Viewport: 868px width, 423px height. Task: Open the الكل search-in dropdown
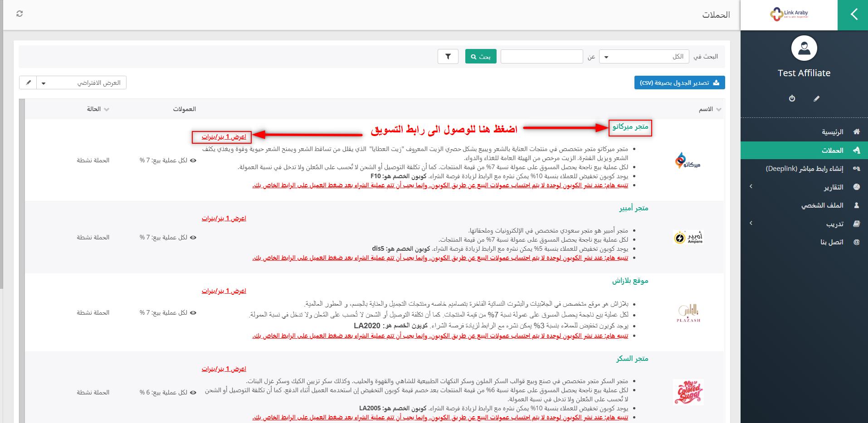[x=644, y=57]
